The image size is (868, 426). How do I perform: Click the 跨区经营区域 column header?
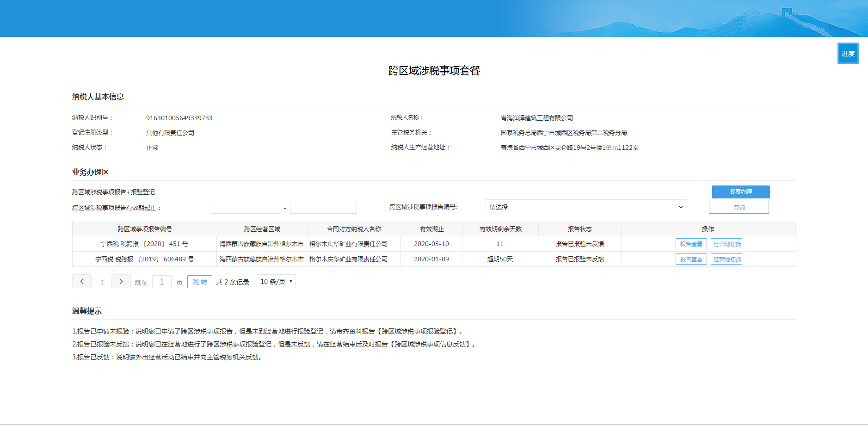[x=262, y=229]
